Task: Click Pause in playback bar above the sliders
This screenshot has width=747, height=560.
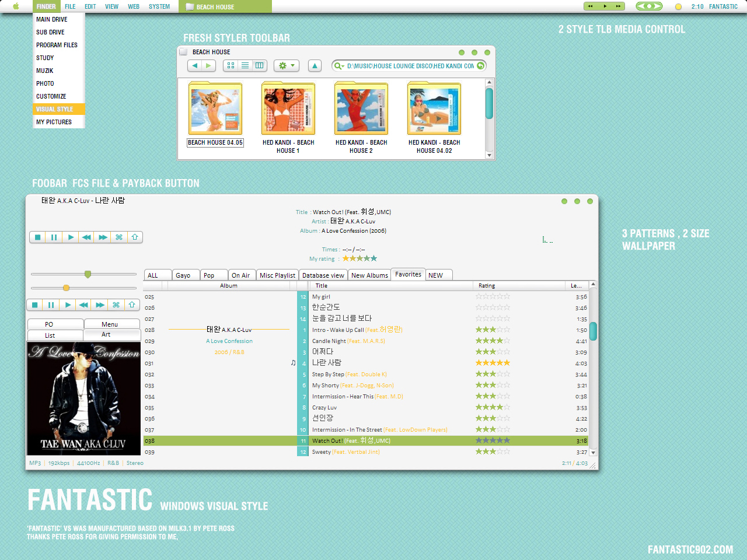Action: [x=54, y=237]
